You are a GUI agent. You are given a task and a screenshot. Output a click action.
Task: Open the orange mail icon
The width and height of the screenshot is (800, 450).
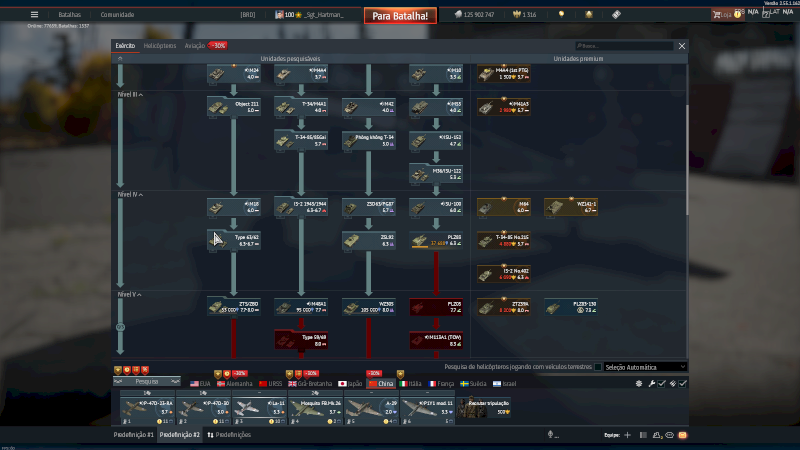[682, 435]
